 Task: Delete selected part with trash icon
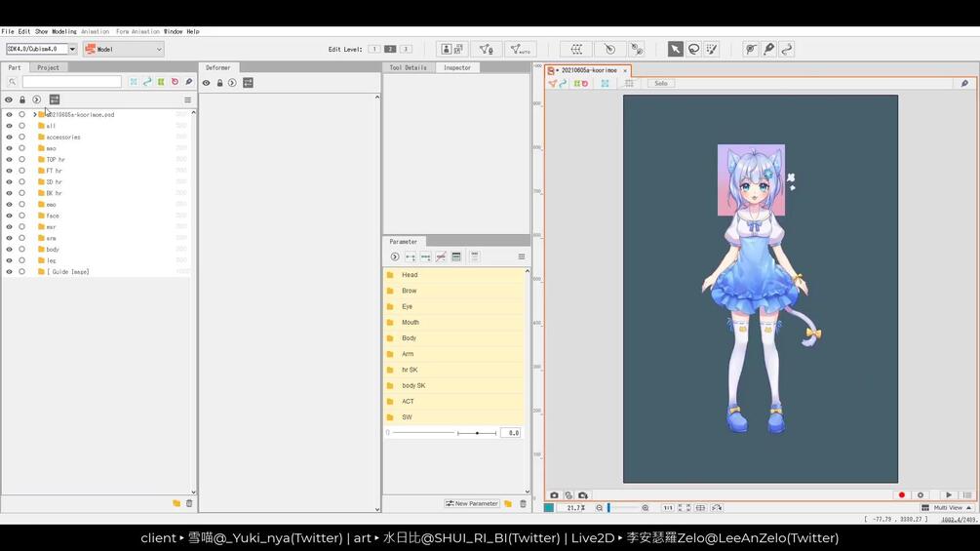click(x=189, y=503)
